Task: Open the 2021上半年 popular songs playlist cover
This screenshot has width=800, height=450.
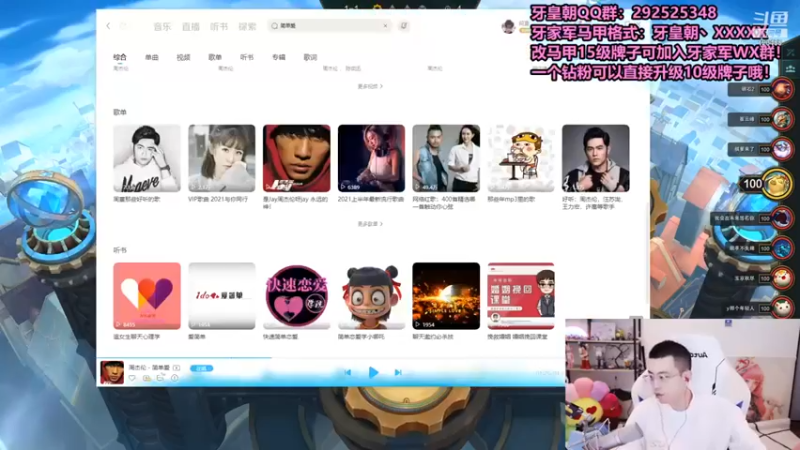Action: tap(371, 158)
